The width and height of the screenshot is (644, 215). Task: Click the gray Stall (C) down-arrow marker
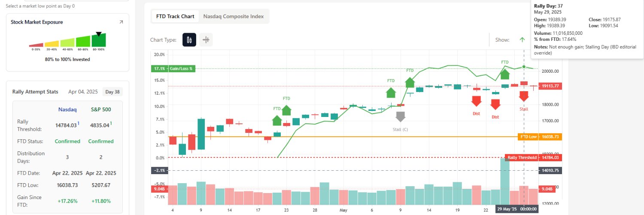click(401, 117)
